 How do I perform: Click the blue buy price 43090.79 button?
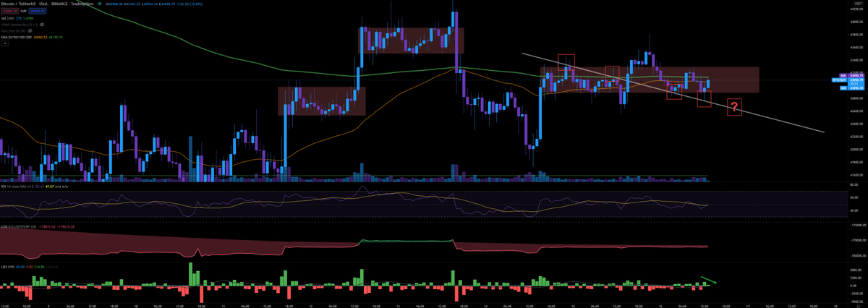tap(38, 11)
